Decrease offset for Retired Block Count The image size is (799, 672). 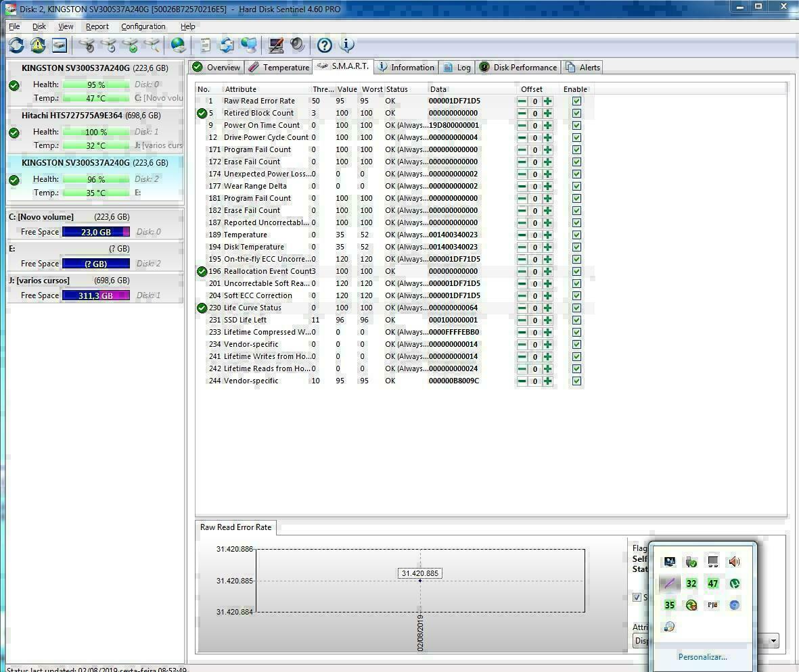click(x=522, y=113)
